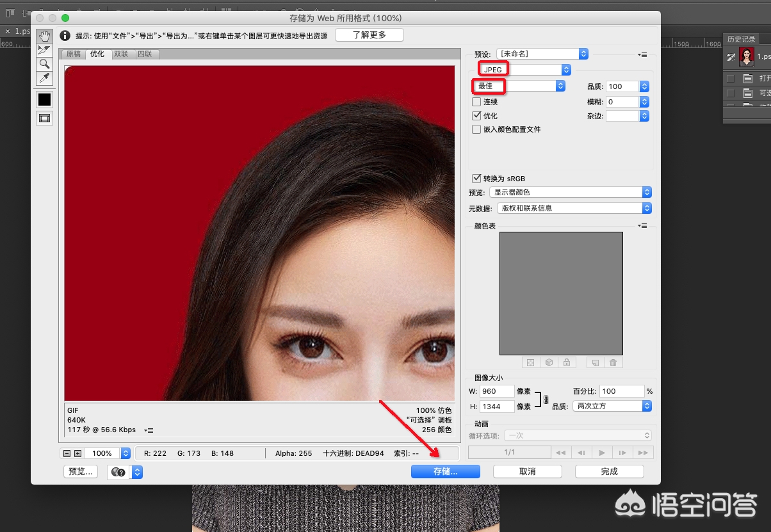Open the color table flyout menu

pos(643,225)
